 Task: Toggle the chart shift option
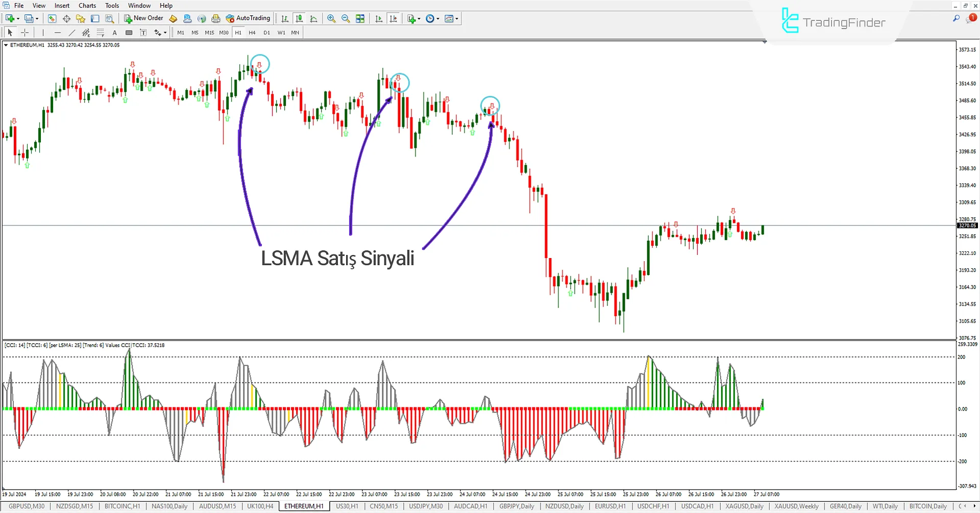[x=394, y=18]
